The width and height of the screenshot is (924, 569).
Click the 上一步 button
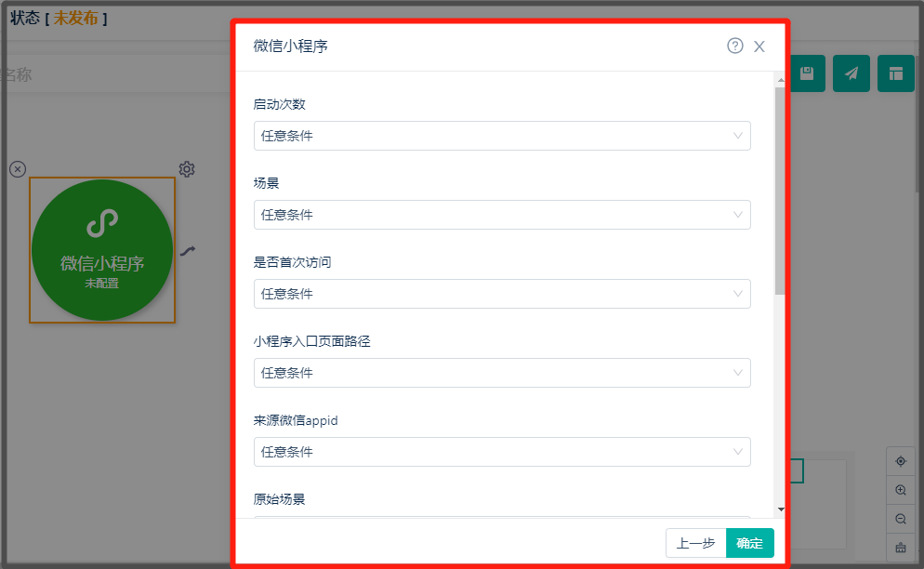point(696,543)
